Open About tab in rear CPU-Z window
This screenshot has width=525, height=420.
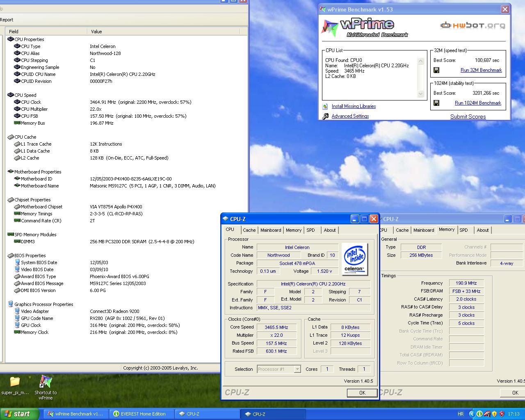click(x=483, y=230)
